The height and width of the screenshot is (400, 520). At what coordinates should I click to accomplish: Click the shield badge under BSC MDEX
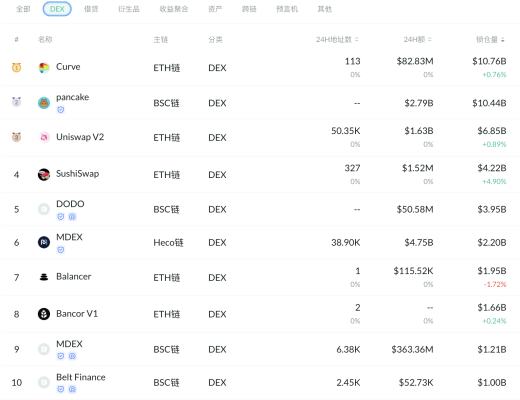(60, 356)
